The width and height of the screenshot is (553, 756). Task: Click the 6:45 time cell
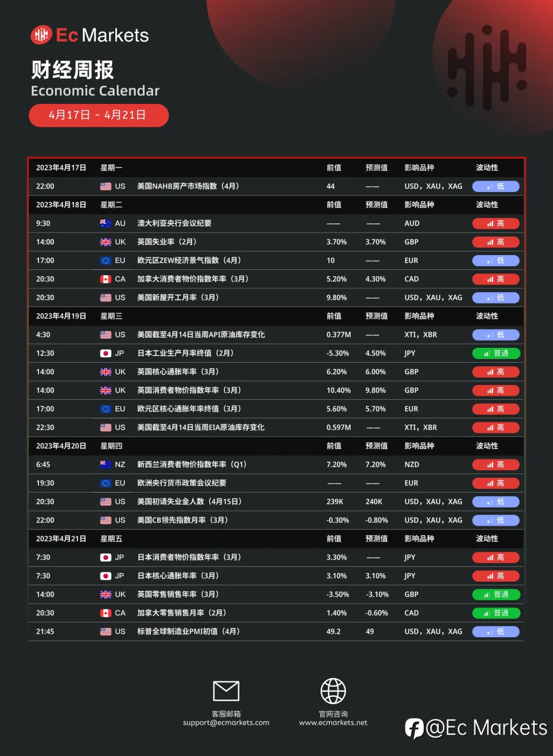pyautogui.click(x=43, y=465)
